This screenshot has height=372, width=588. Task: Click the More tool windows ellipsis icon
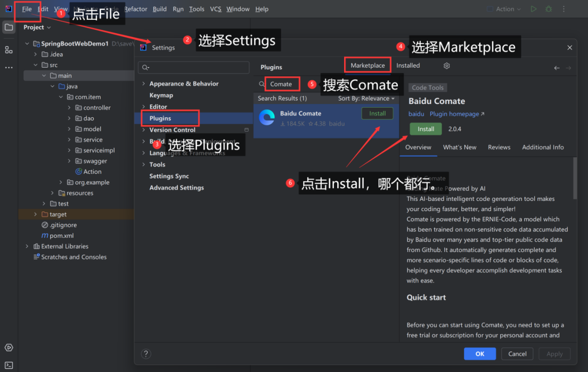pyautogui.click(x=9, y=68)
